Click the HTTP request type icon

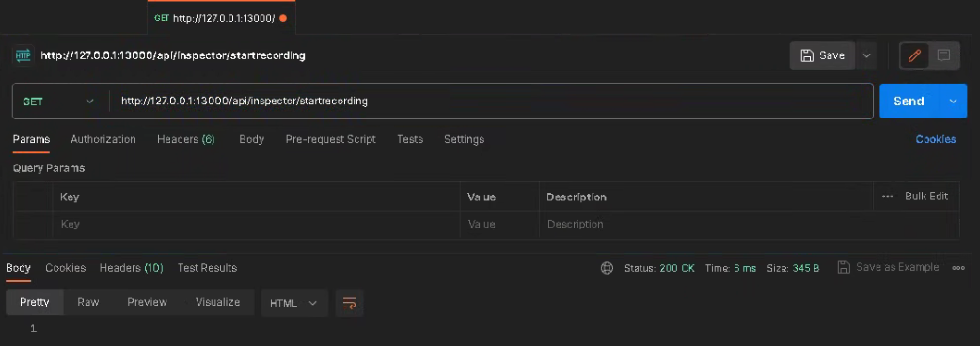pos(23,55)
